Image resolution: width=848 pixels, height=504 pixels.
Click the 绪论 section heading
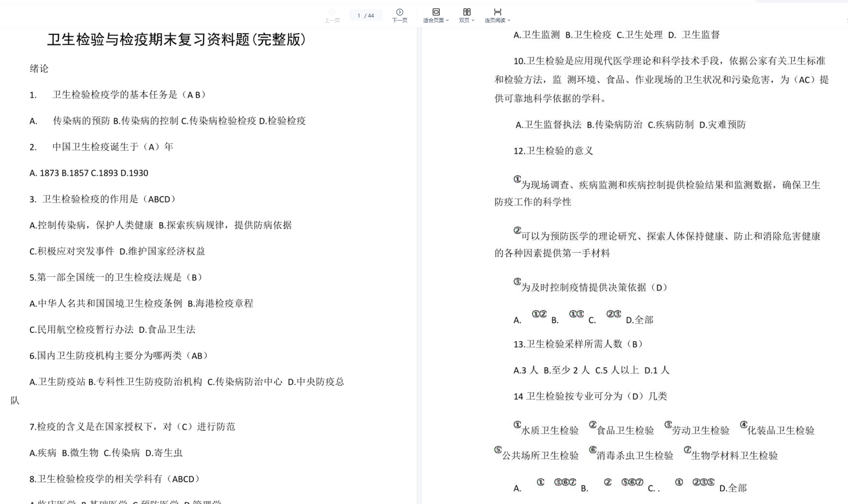click(39, 68)
